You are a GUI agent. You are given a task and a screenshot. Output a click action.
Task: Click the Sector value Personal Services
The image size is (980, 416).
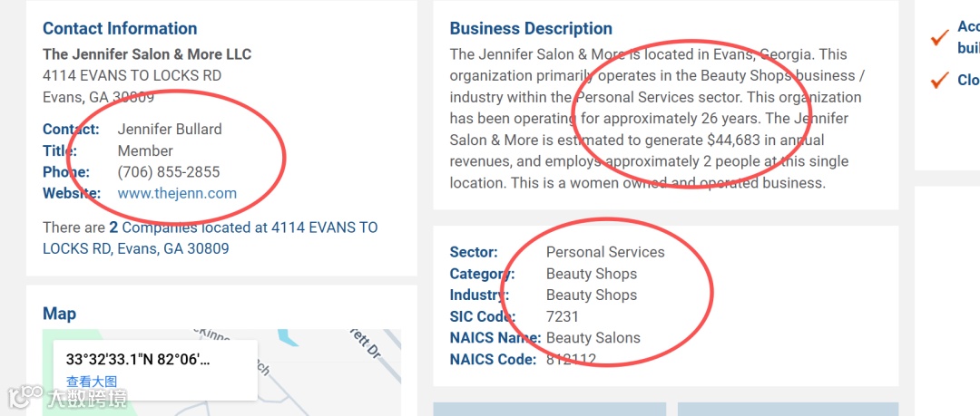tap(605, 252)
